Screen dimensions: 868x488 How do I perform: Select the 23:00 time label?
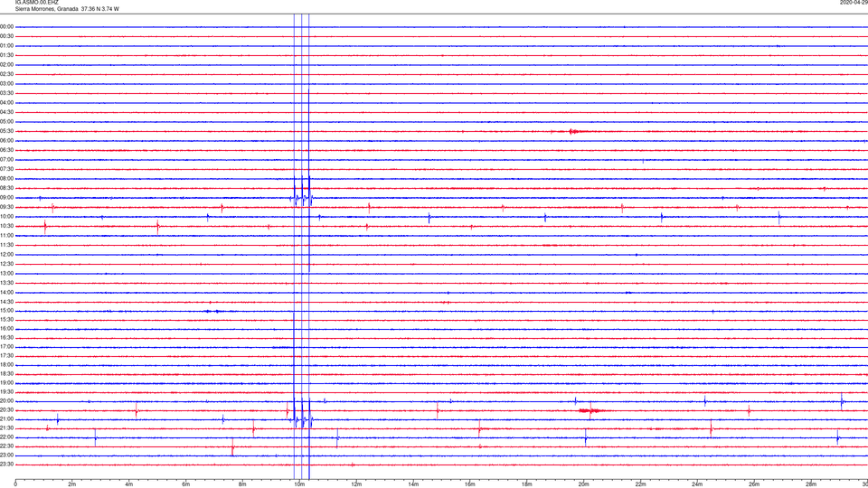tap(6, 455)
